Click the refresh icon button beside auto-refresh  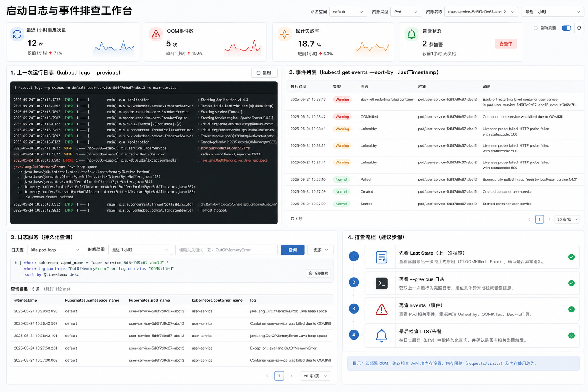pos(579,28)
